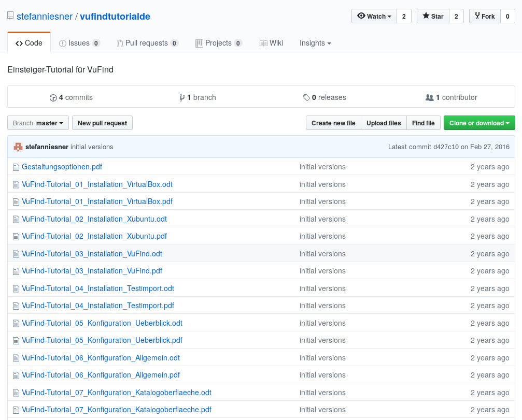This screenshot has height=420, width=522.
Task: Expand the Insights menu
Action: tap(315, 43)
